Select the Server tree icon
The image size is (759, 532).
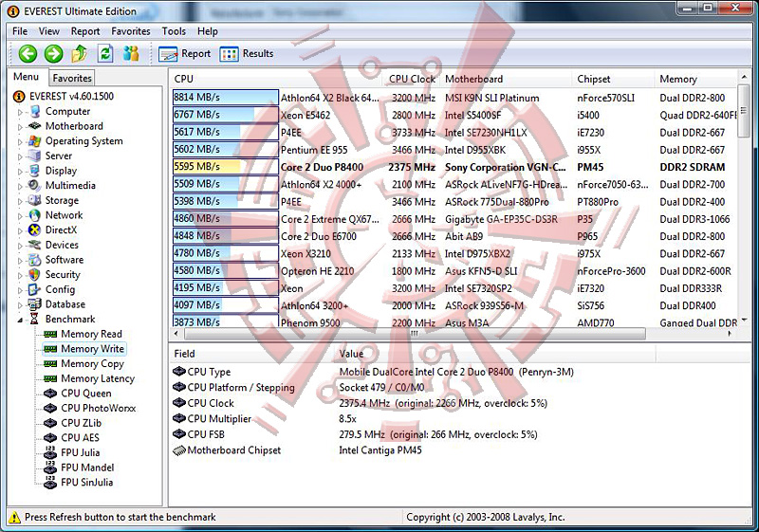tap(35, 156)
